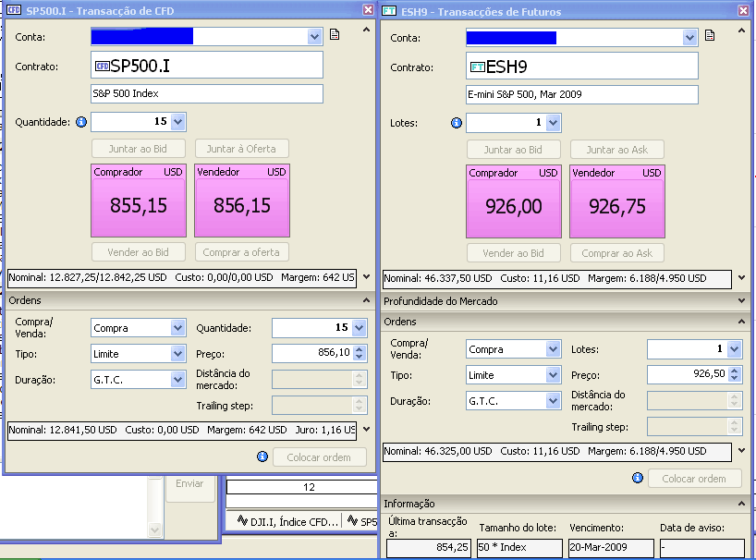Click the Contrato field containing ESH9

tap(582, 66)
